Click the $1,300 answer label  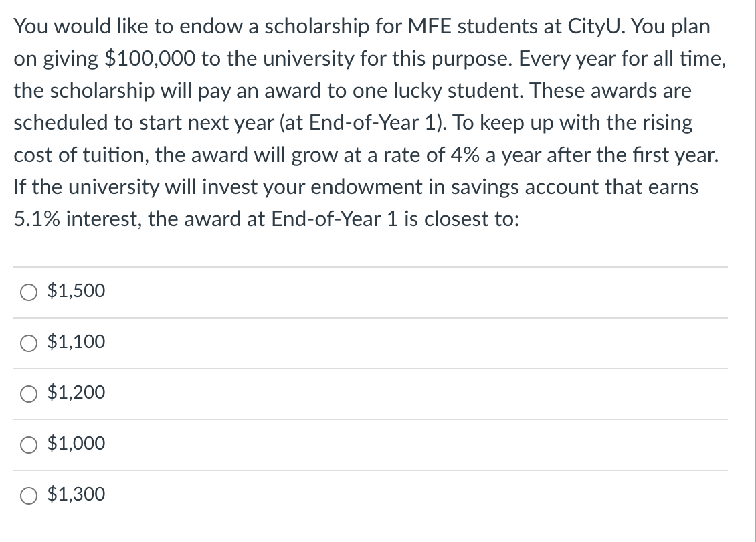pyautogui.click(x=75, y=494)
